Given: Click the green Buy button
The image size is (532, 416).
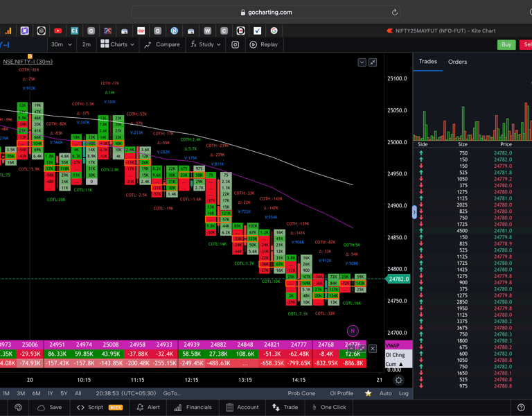Looking at the screenshot, I should pos(506,44).
